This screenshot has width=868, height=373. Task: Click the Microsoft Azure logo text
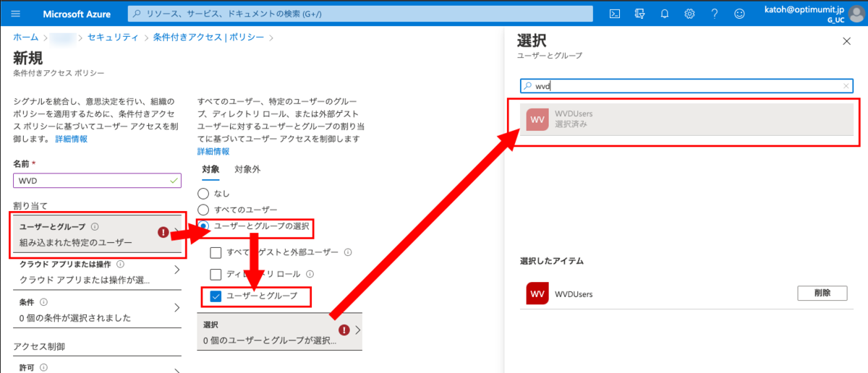[x=78, y=14]
